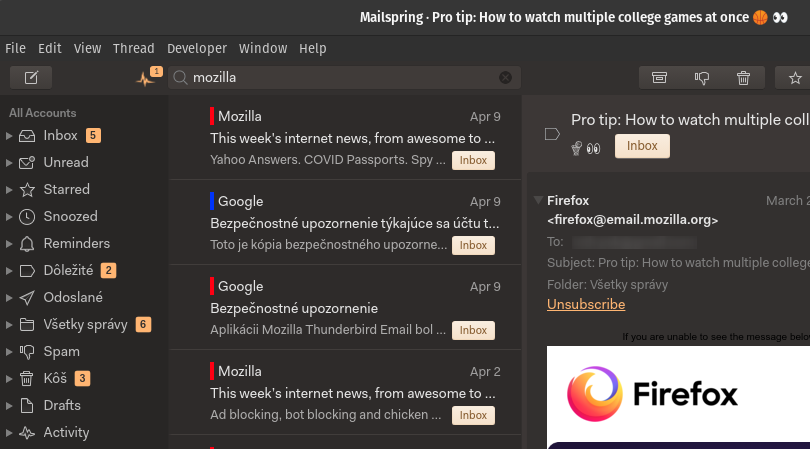Expand the Všetky správy folder arrow
The width and height of the screenshot is (810, 449).
[x=9, y=324]
